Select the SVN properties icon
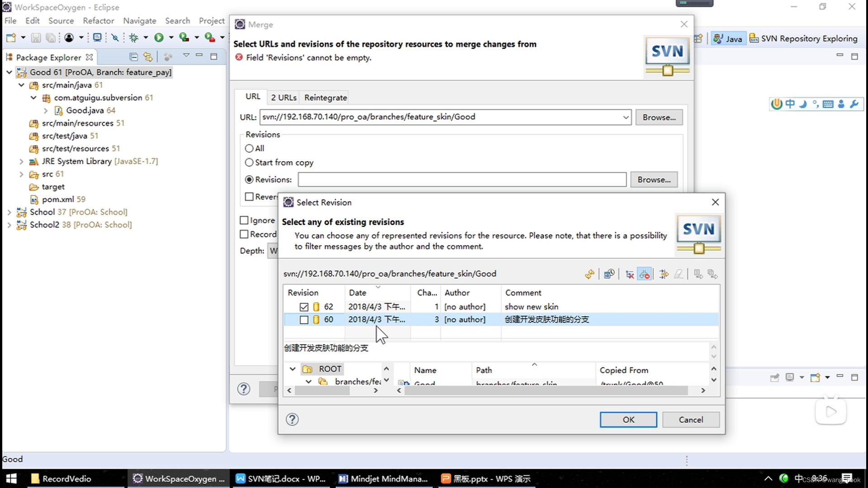This screenshot has width=868, height=488. point(698,273)
